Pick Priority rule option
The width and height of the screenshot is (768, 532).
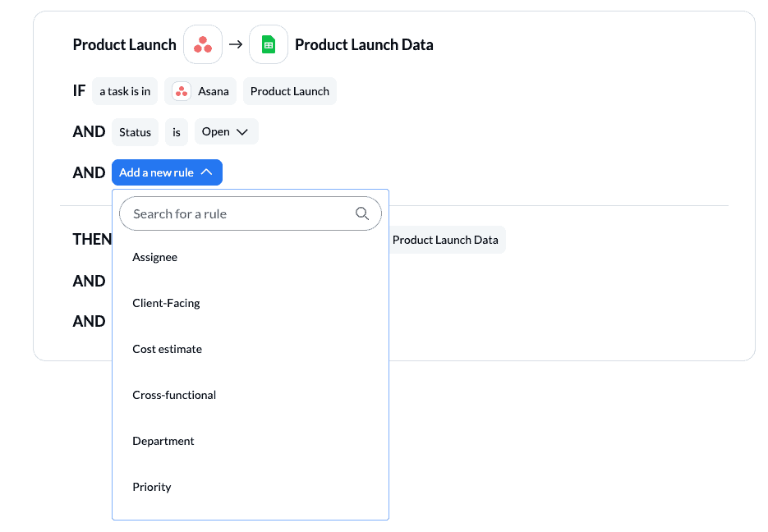pos(251,487)
